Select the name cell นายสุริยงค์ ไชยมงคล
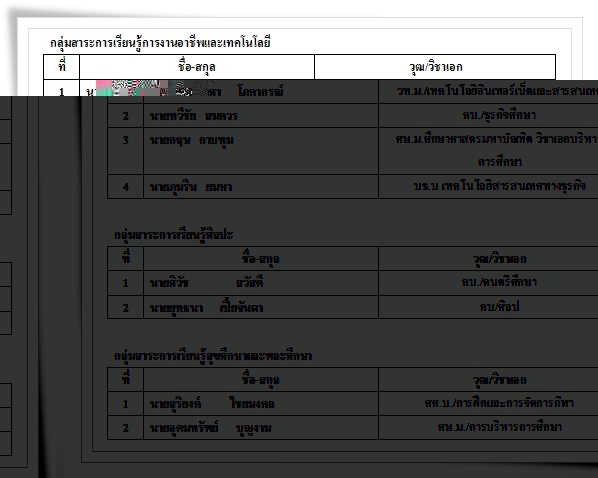Image resolution: width=598 pixels, height=478 pixels. click(261, 404)
